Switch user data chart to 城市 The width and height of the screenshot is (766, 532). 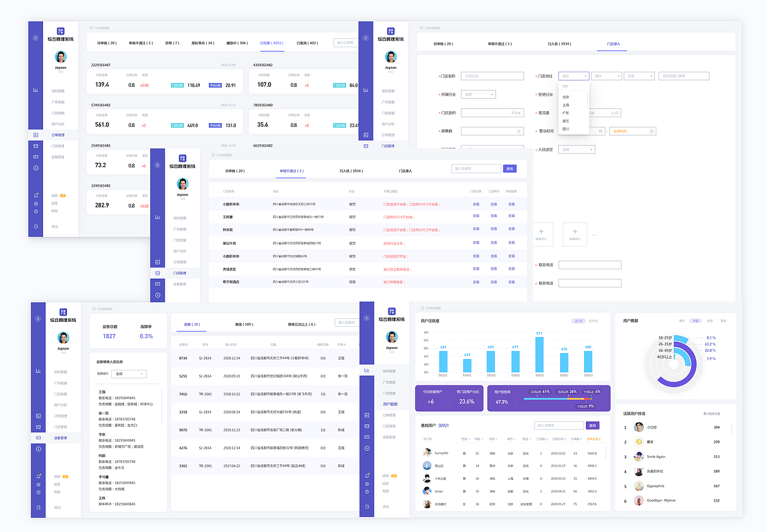(x=682, y=321)
